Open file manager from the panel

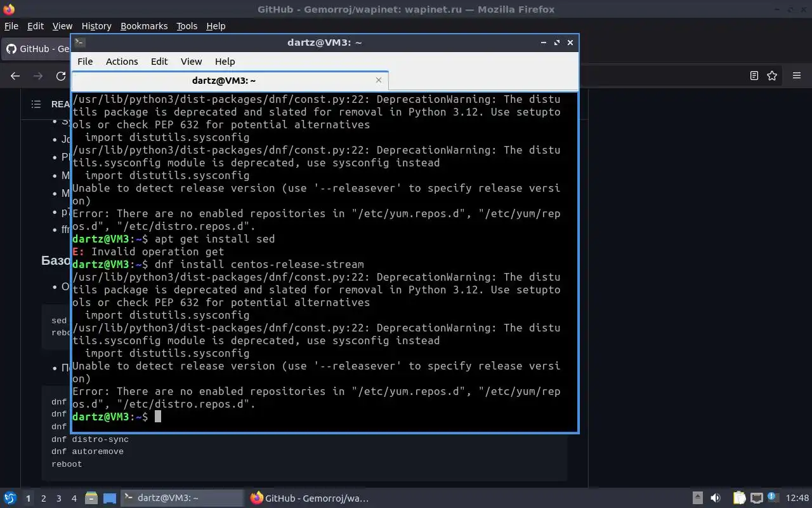click(91, 498)
